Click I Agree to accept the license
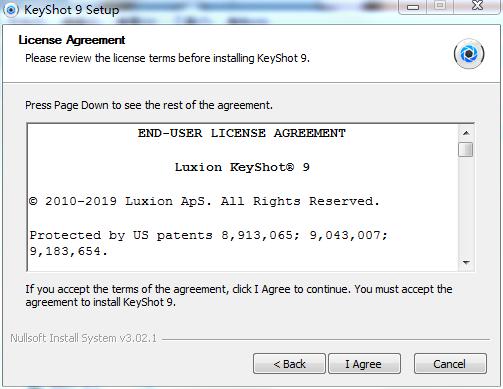The height and width of the screenshot is (389, 503). click(x=364, y=364)
